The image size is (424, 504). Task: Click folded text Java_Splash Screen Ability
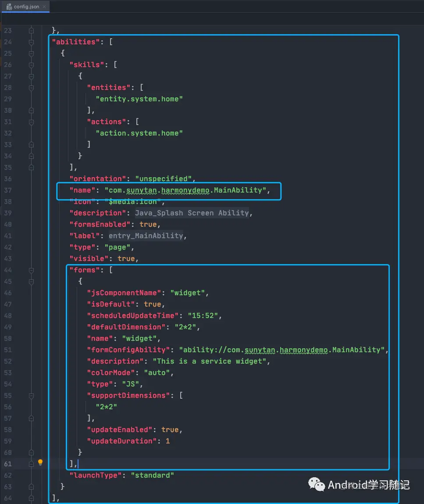192,213
